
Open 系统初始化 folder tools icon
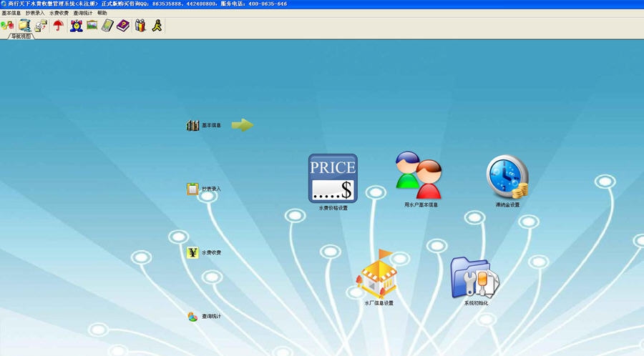tap(475, 277)
